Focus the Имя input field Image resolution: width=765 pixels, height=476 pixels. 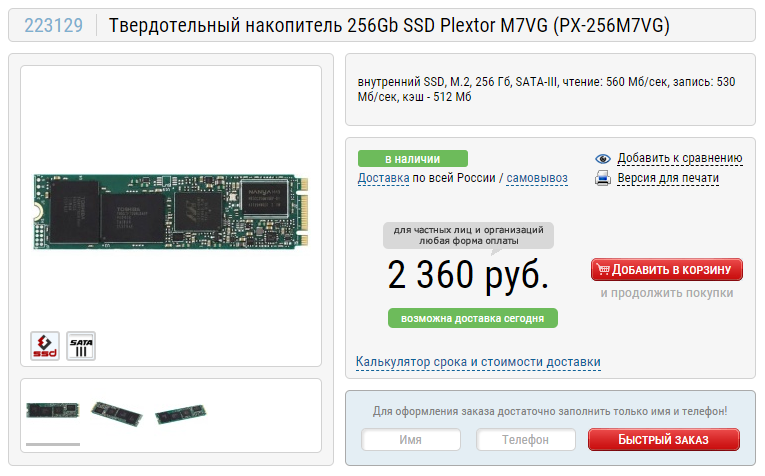tap(411, 439)
